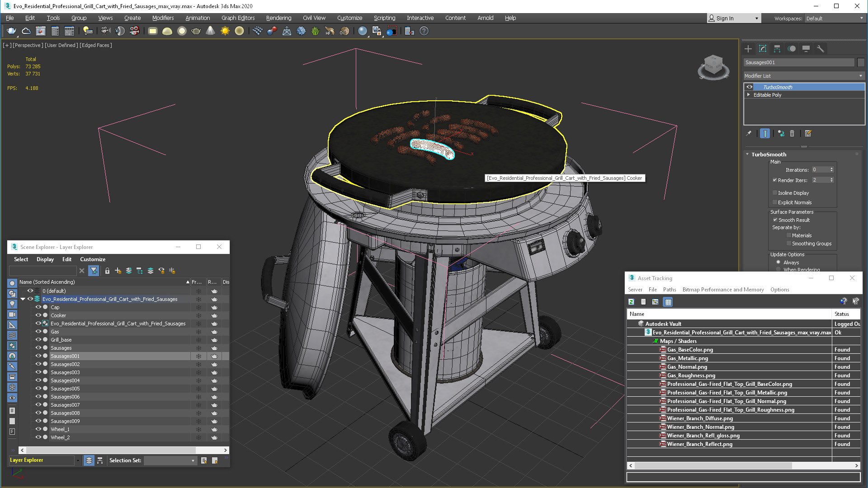The image size is (868, 488).
Task: Click the Remove modifier trash icon
Action: click(x=792, y=133)
